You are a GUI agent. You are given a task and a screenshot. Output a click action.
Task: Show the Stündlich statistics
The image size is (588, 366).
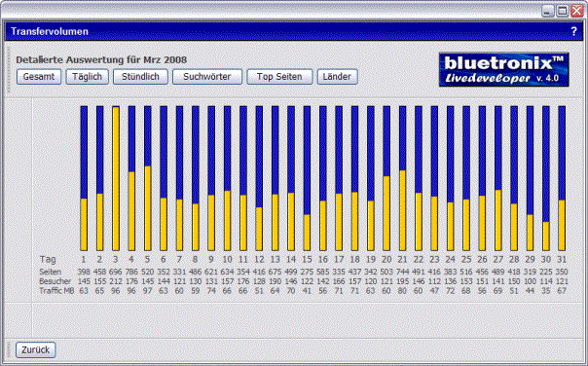tap(140, 77)
